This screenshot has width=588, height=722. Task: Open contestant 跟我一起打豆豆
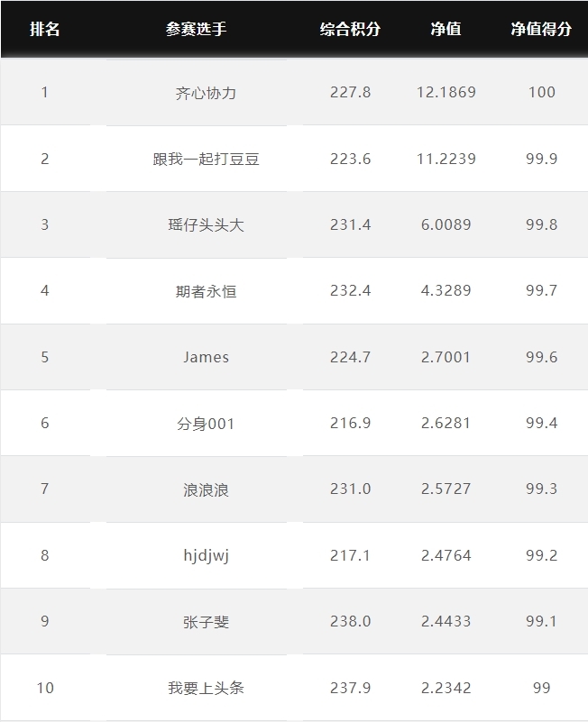206,160
